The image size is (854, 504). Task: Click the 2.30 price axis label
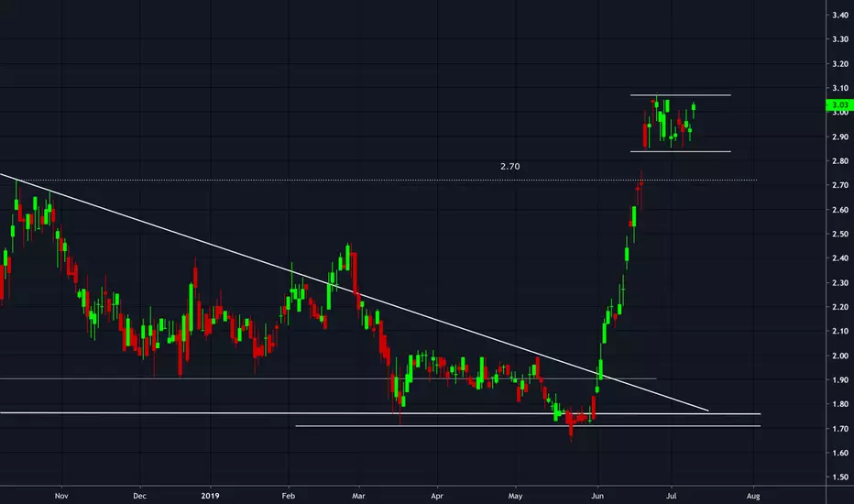pyautogui.click(x=840, y=283)
